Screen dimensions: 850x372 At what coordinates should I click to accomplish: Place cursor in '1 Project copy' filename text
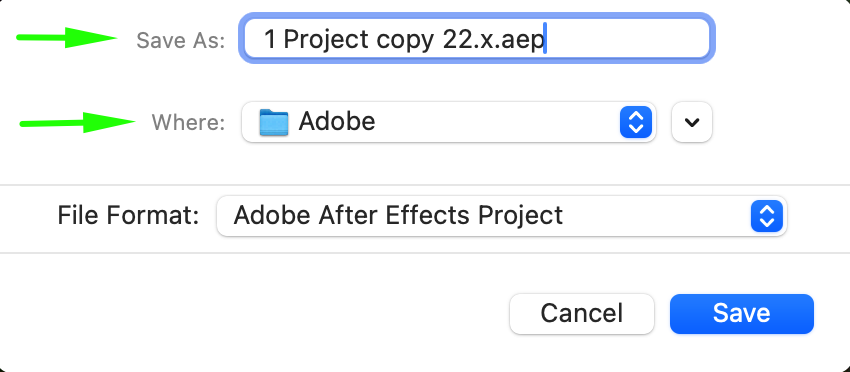349,40
